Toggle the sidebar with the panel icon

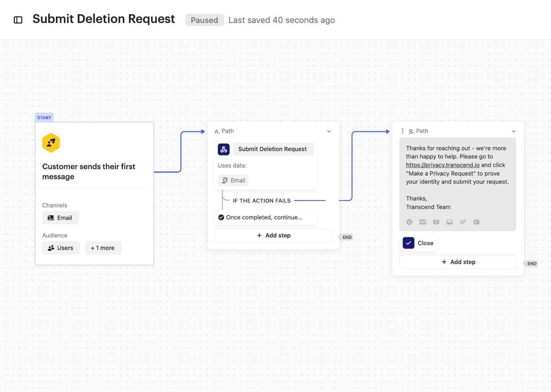[18, 20]
